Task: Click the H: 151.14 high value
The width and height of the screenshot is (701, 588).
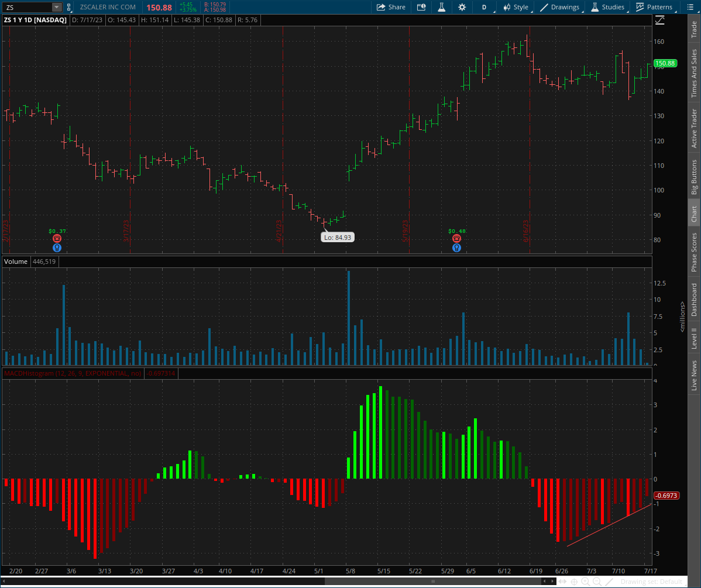Action: click(x=154, y=20)
